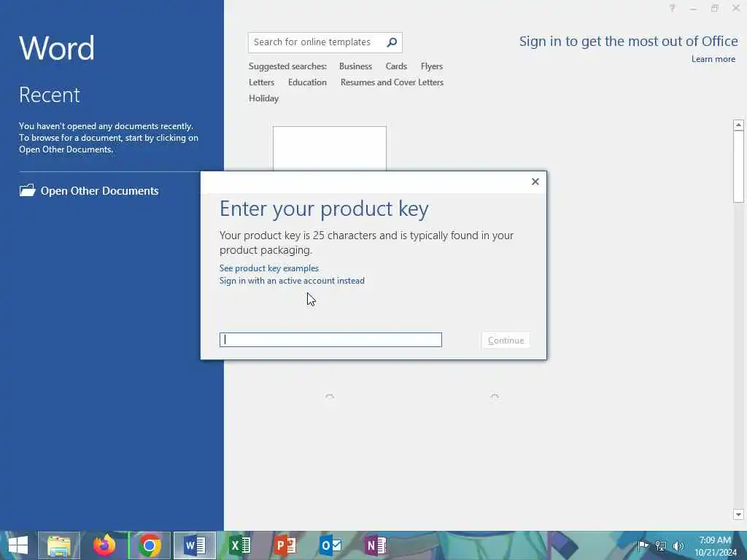Select Holiday suggested search

point(263,98)
